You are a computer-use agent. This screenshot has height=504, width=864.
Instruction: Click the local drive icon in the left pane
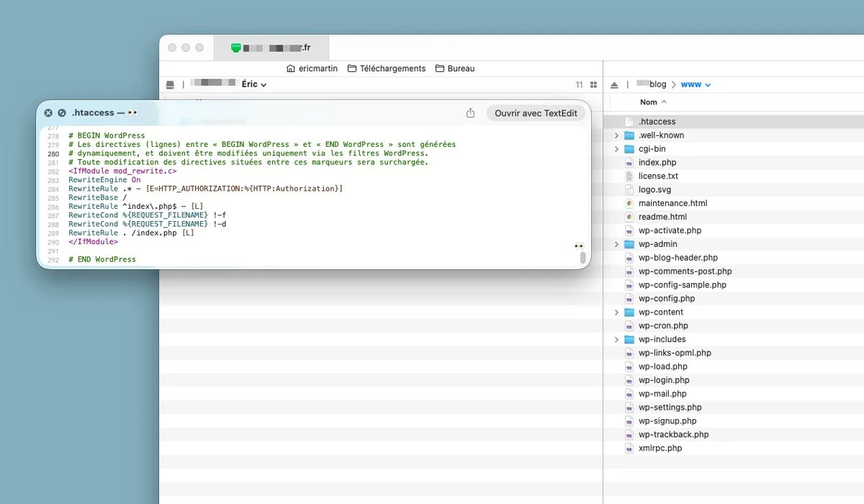point(170,84)
